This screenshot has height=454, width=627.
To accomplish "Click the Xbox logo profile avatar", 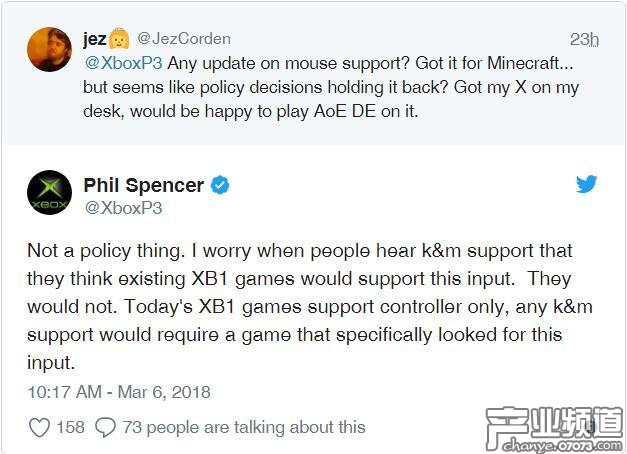I will pos(48,195).
